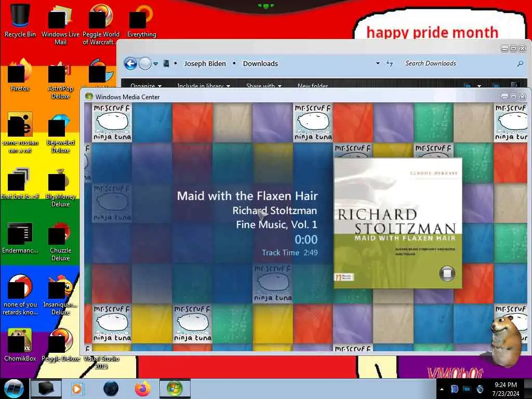Screen dimensions: 532x399
Task: Select the Firefox desktop icon
Action: point(20,75)
